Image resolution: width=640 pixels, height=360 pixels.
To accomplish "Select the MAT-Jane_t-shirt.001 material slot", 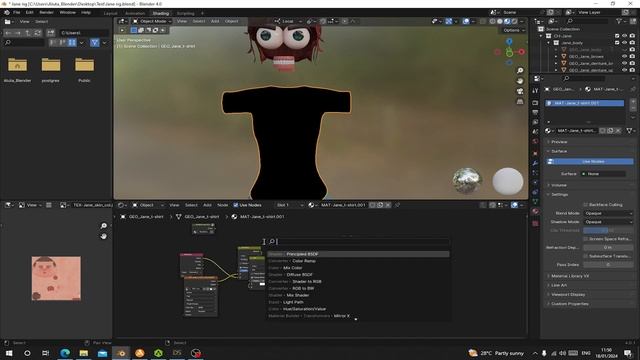I will [584, 103].
